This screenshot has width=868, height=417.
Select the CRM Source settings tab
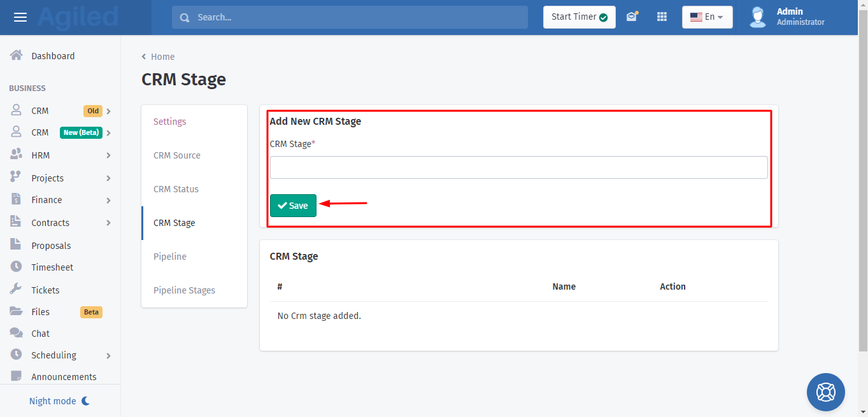click(x=177, y=155)
